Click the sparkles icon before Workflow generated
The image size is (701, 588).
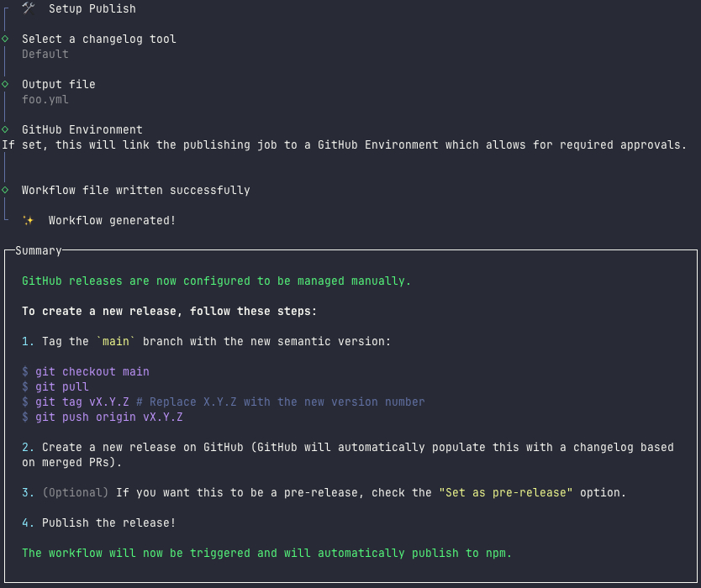(x=29, y=220)
